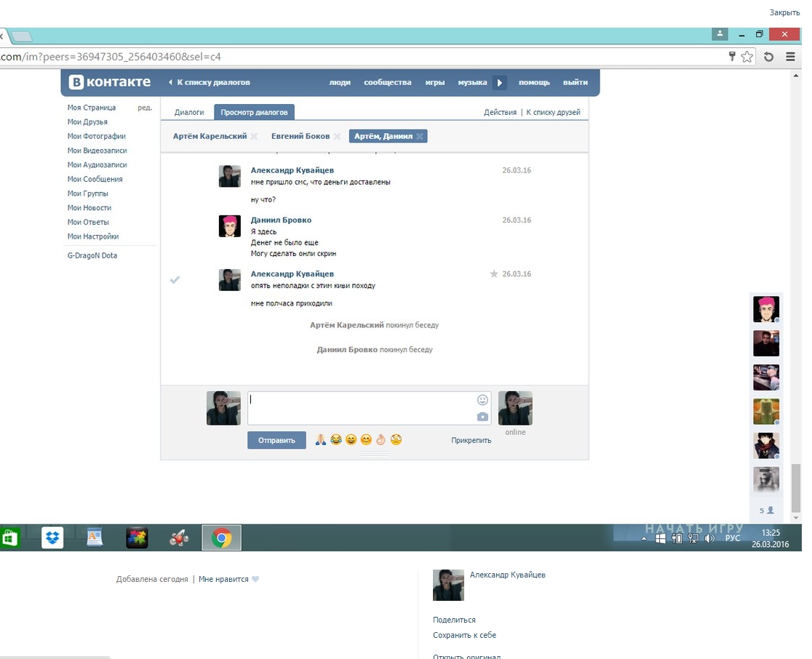The width and height of the screenshot is (812, 659).
Task: Log out using выйти
Action: (x=576, y=82)
